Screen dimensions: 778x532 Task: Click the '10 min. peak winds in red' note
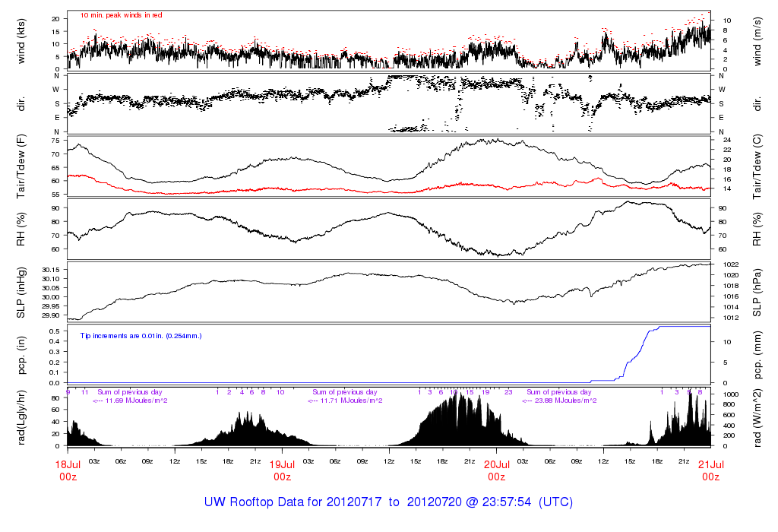point(121,15)
